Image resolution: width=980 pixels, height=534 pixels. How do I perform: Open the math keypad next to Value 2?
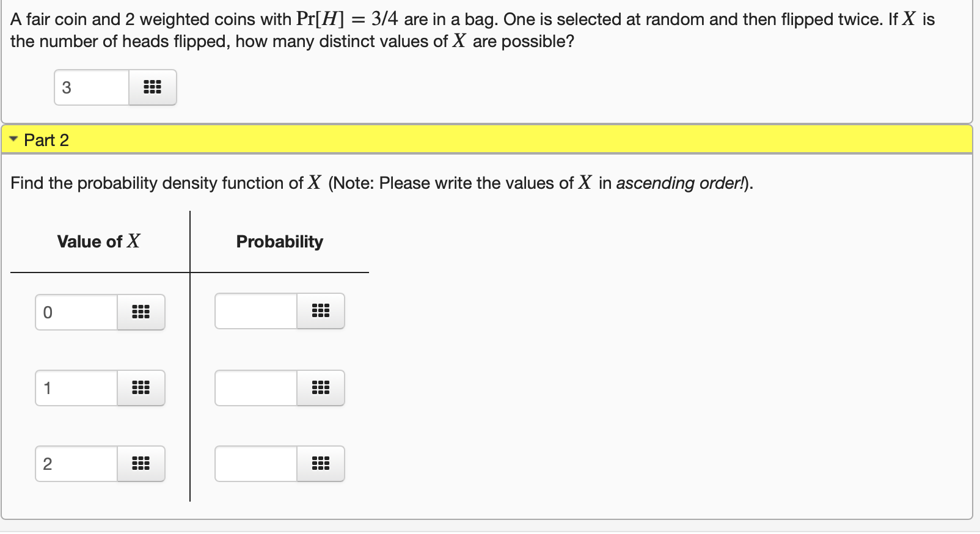pyautogui.click(x=141, y=464)
